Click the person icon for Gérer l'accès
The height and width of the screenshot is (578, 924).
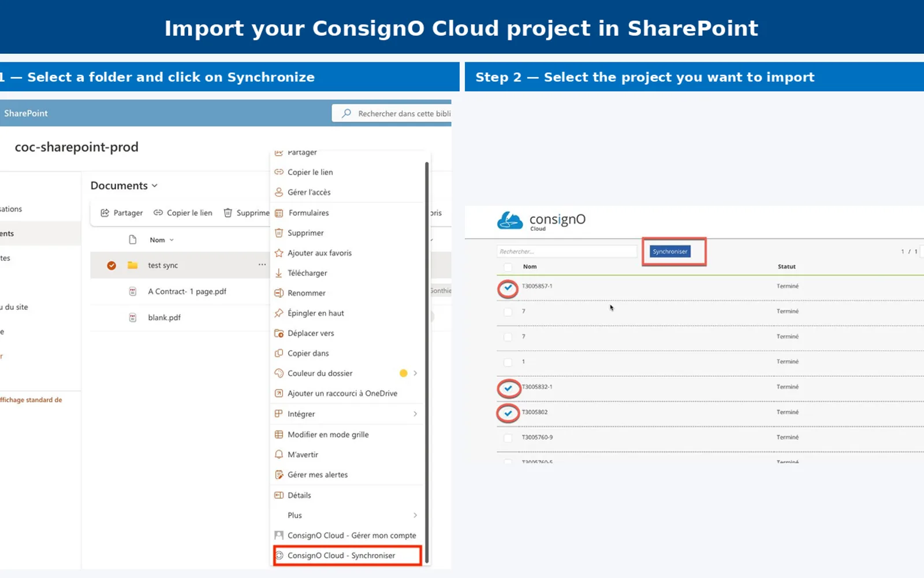point(279,192)
